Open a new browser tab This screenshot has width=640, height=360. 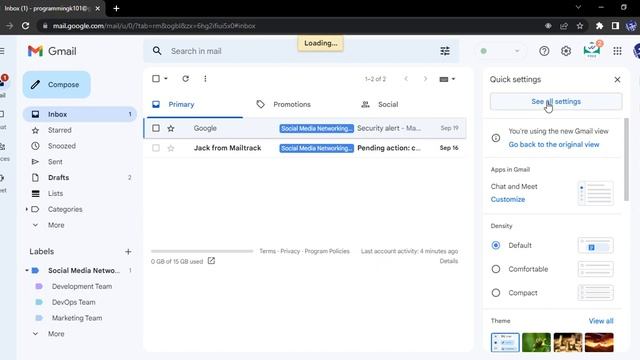click(116, 8)
